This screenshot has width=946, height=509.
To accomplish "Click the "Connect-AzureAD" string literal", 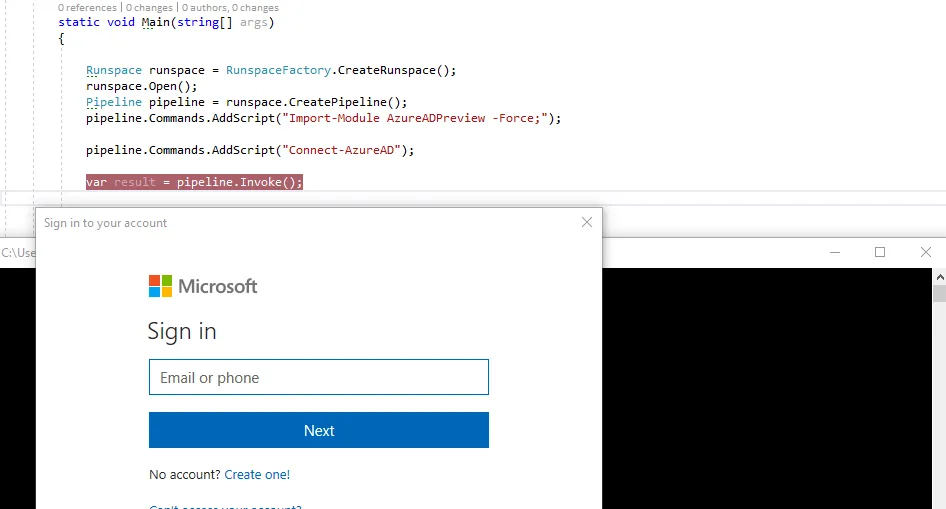I will pos(341,150).
